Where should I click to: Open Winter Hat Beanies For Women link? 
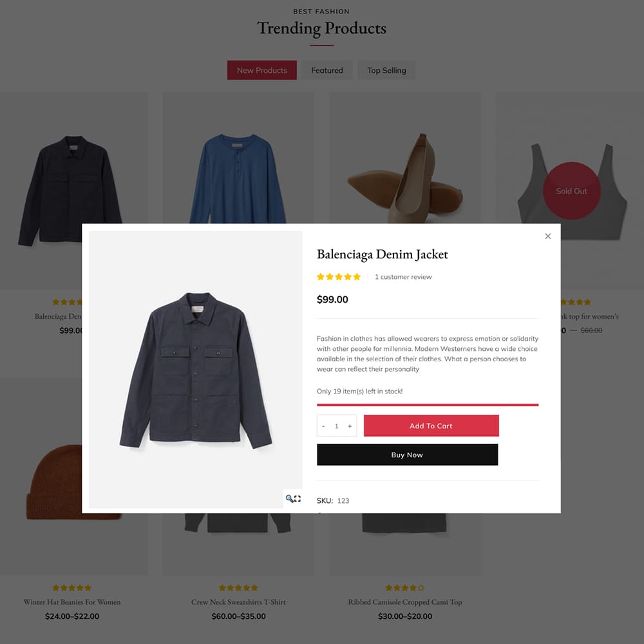[x=72, y=601]
